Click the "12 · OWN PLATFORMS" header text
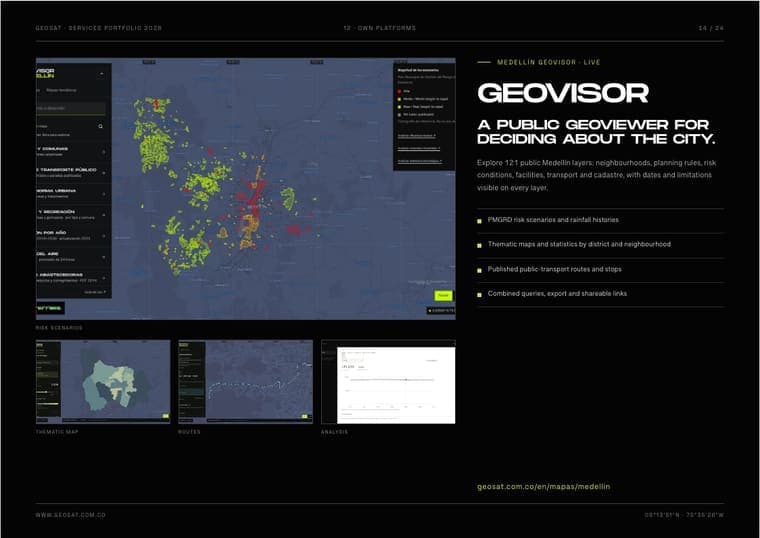Screen dimensions: 760x538 point(380,28)
